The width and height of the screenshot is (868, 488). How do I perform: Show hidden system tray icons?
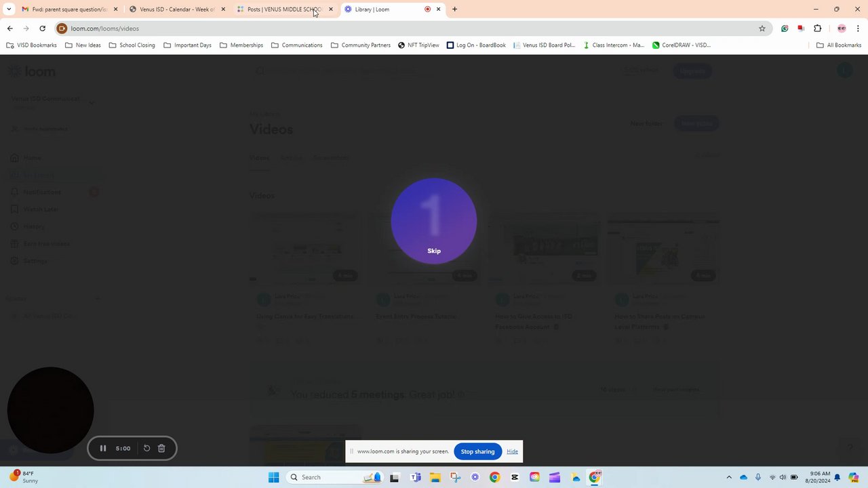point(729,477)
